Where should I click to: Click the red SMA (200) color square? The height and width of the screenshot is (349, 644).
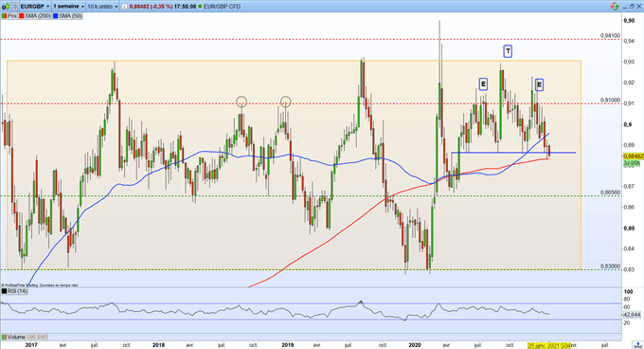pos(22,16)
